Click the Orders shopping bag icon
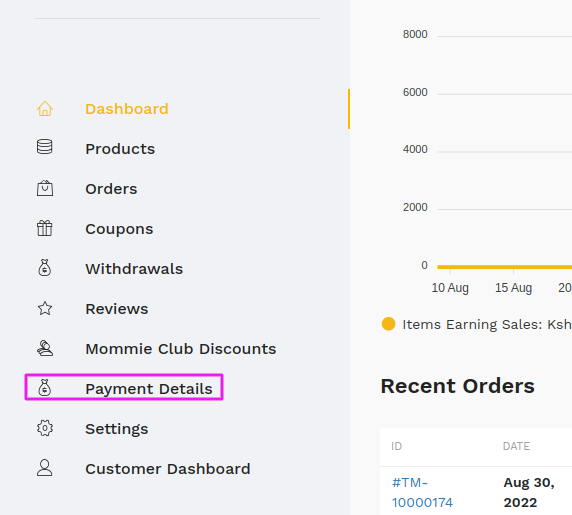Viewport: 572px width, 515px height. (x=45, y=188)
